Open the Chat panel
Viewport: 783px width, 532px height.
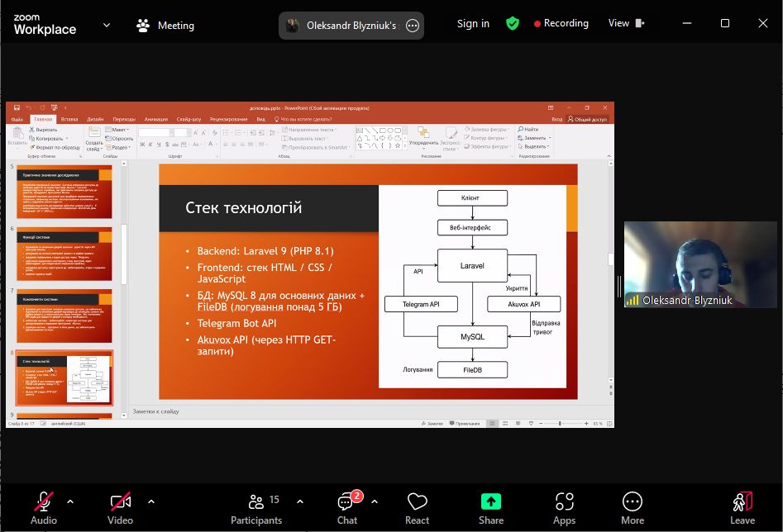(347, 506)
